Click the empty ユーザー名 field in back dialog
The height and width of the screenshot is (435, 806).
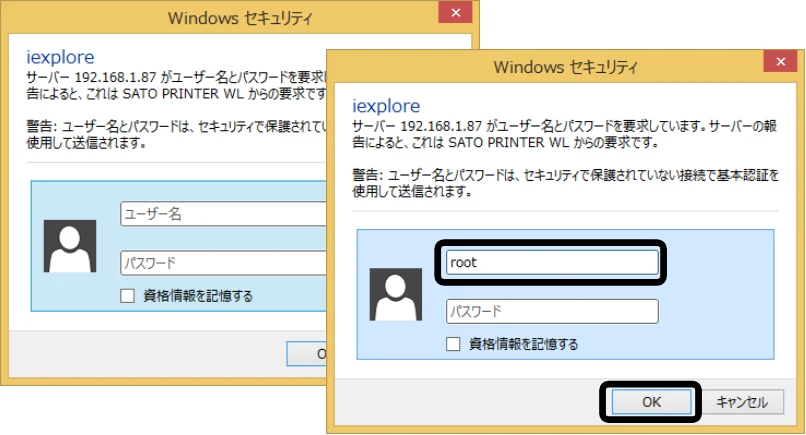224,214
